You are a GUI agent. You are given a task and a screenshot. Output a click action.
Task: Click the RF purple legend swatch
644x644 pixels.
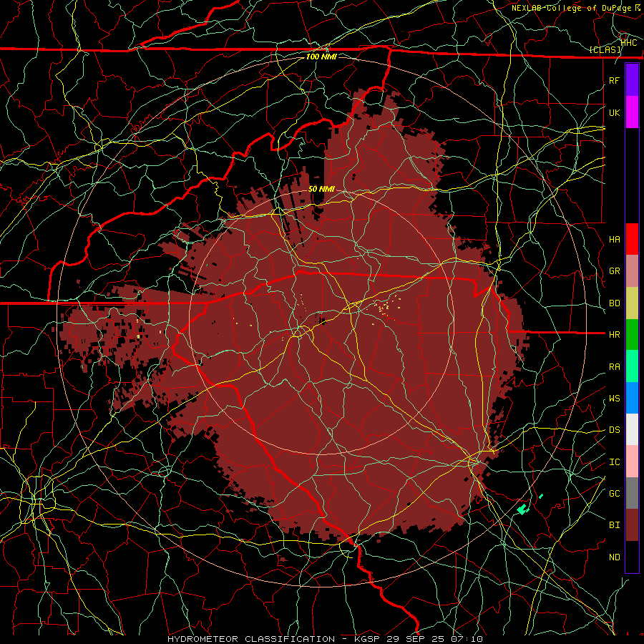coord(632,80)
